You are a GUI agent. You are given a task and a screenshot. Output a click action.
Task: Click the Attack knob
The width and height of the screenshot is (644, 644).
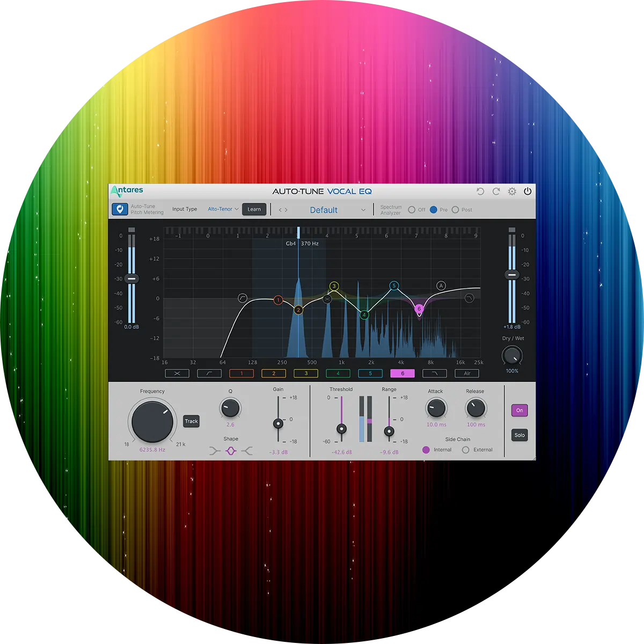point(436,408)
